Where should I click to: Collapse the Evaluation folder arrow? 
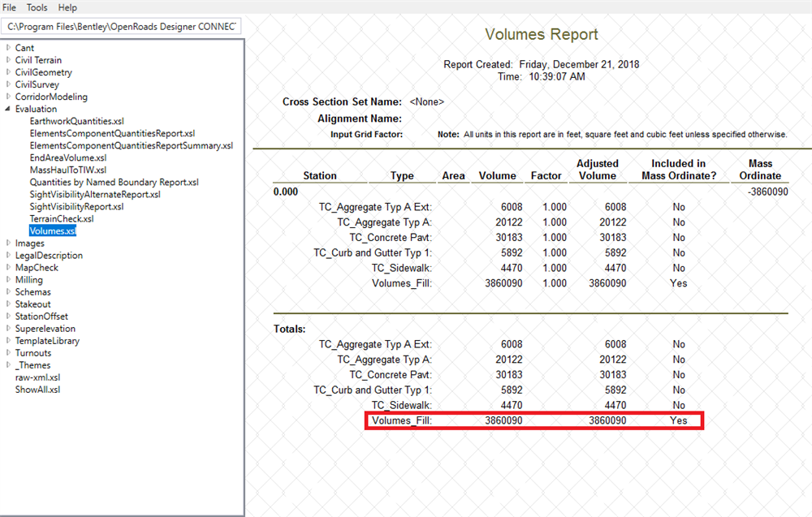(x=8, y=109)
